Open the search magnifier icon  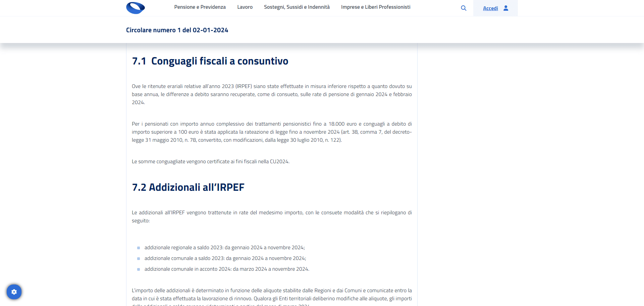coord(464,8)
